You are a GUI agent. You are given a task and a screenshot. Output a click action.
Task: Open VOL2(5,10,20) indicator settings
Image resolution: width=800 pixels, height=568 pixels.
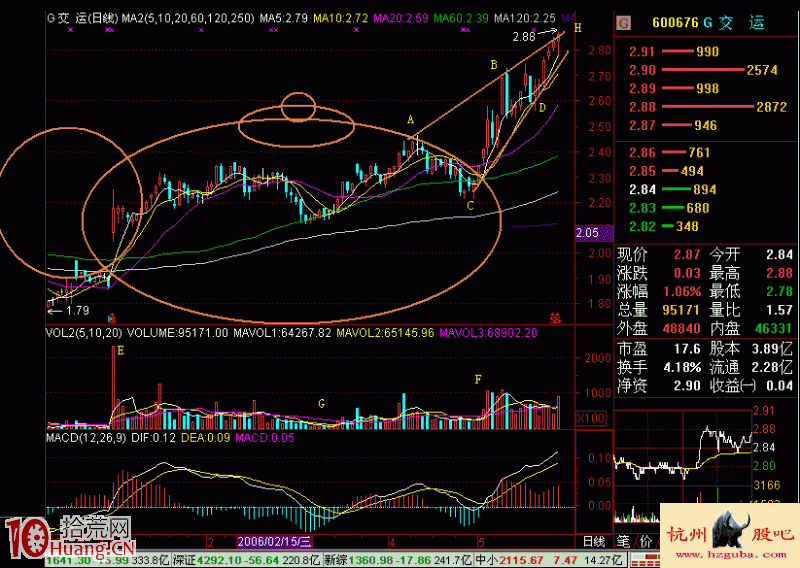pos(84,333)
